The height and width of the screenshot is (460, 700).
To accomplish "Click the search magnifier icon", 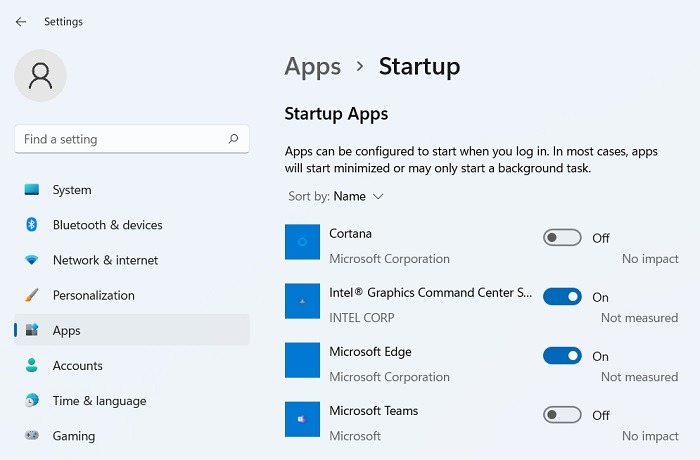I will pos(233,139).
